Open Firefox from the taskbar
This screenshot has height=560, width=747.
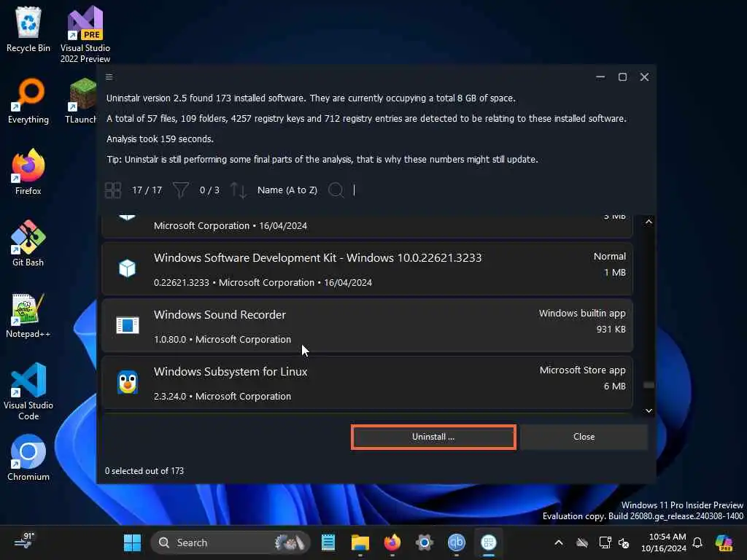392,542
